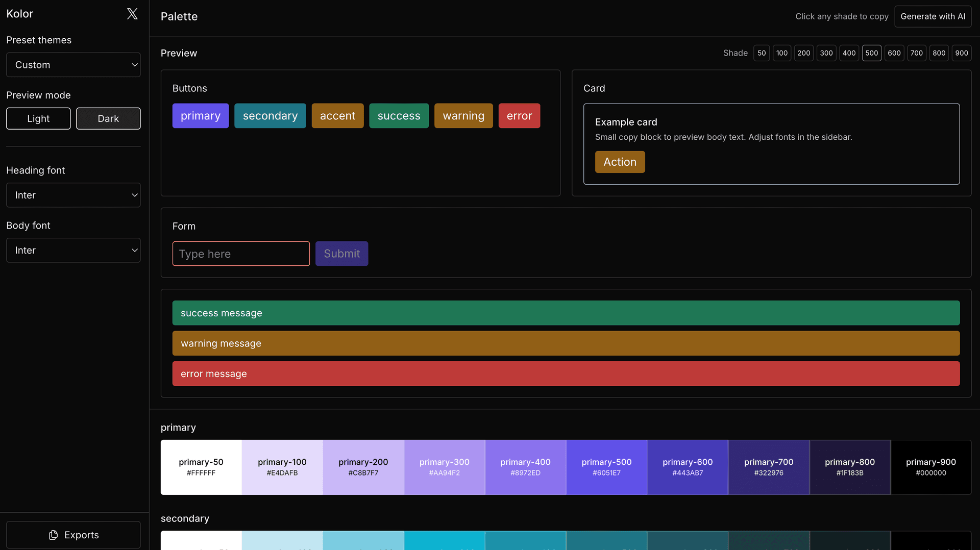Click the Action button in the Example card
This screenshot has height=550, width=980.
click(620, 162)
